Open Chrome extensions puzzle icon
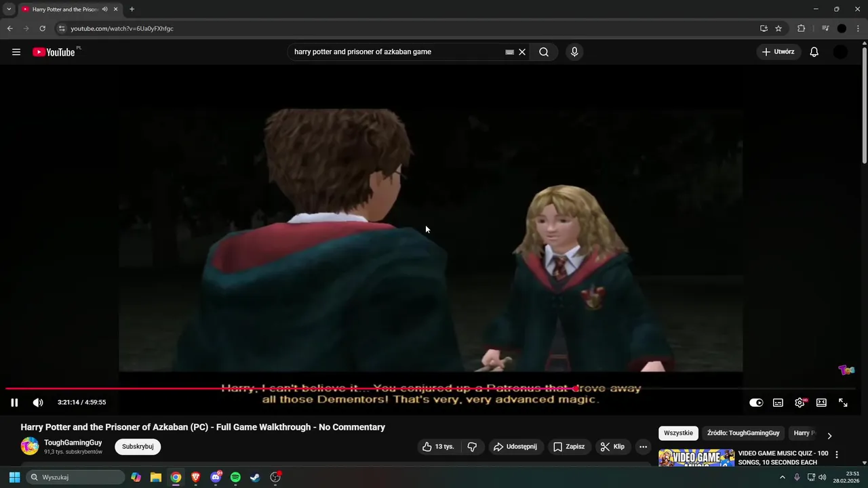868x488 pixels. (801, 28)
